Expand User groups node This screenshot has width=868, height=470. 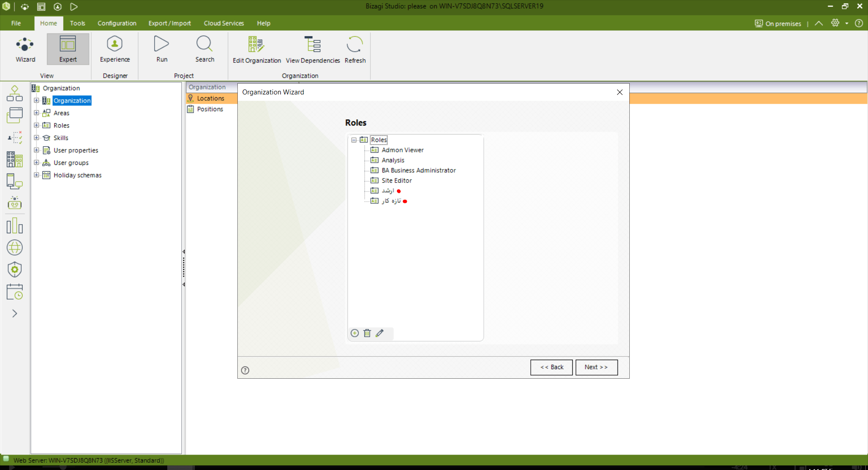coord(37,163)
